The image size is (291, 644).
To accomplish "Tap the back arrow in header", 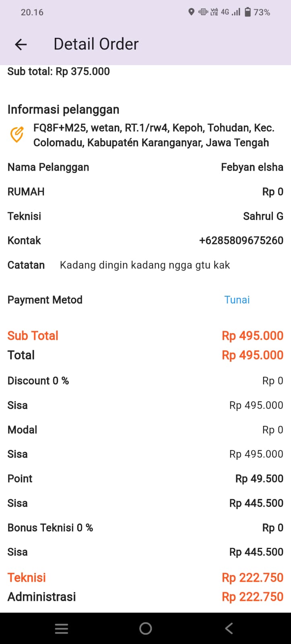I will [21, 44].
